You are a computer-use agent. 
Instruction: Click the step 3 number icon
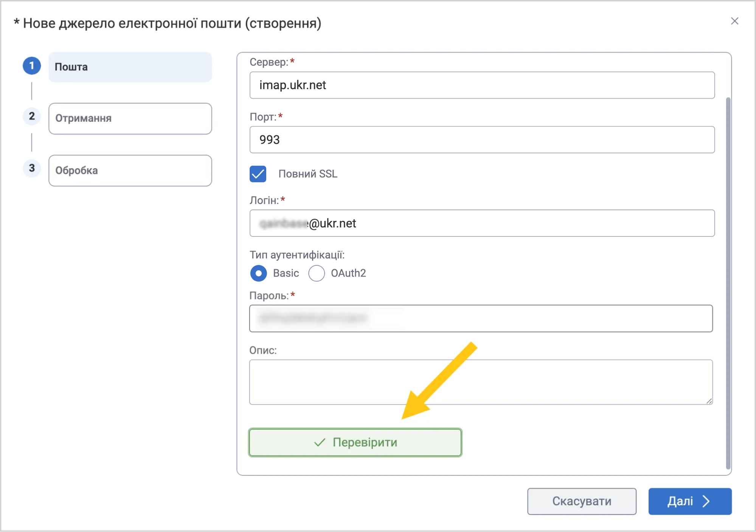(32, 168)
